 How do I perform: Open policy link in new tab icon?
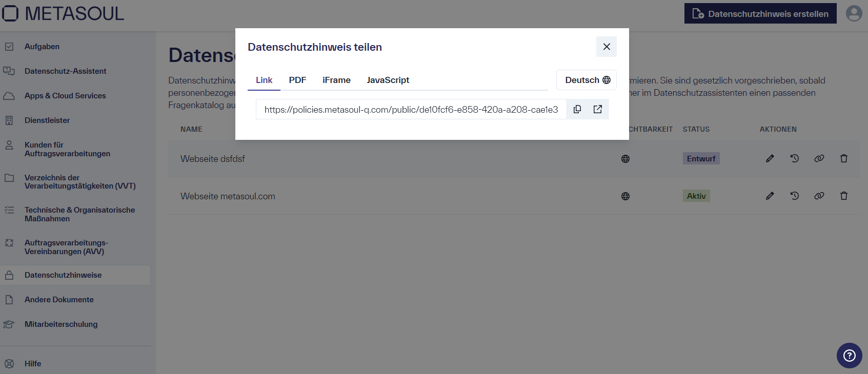click(598, 109)
